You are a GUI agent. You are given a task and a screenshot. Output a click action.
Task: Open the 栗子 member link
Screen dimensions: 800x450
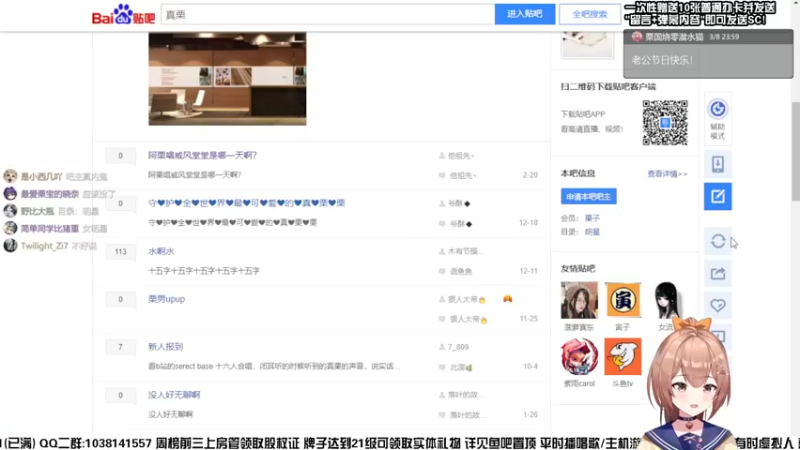click(x=592, y=218)
